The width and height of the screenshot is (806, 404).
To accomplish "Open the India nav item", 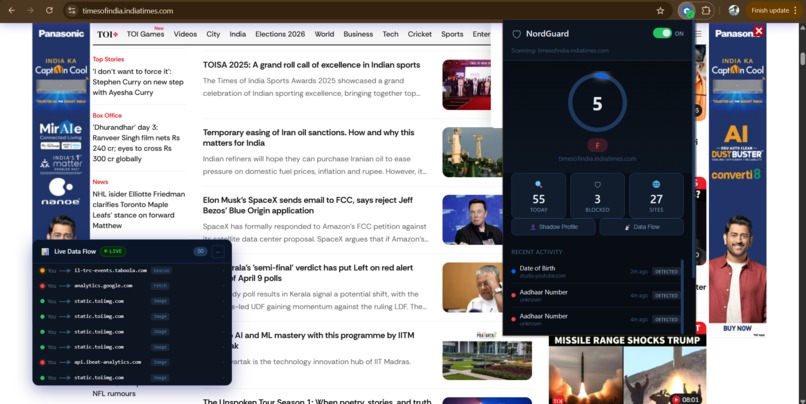I will [237, 34].
